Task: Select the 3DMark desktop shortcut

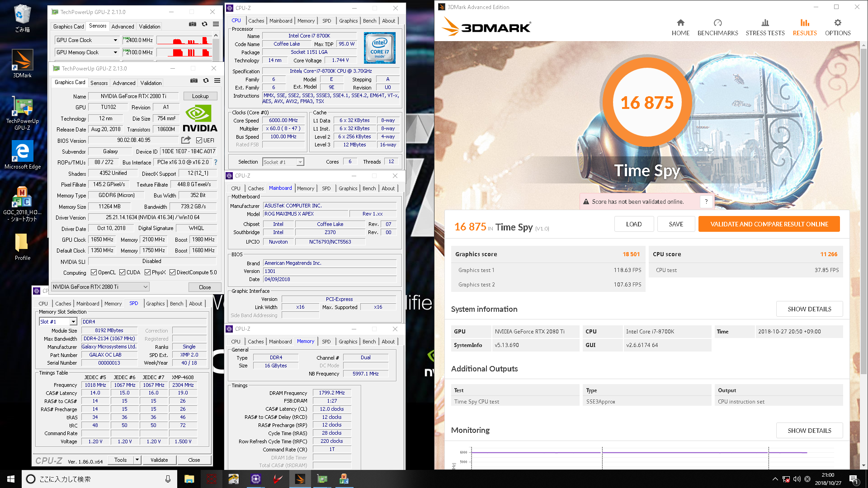Action: (22, 64)
